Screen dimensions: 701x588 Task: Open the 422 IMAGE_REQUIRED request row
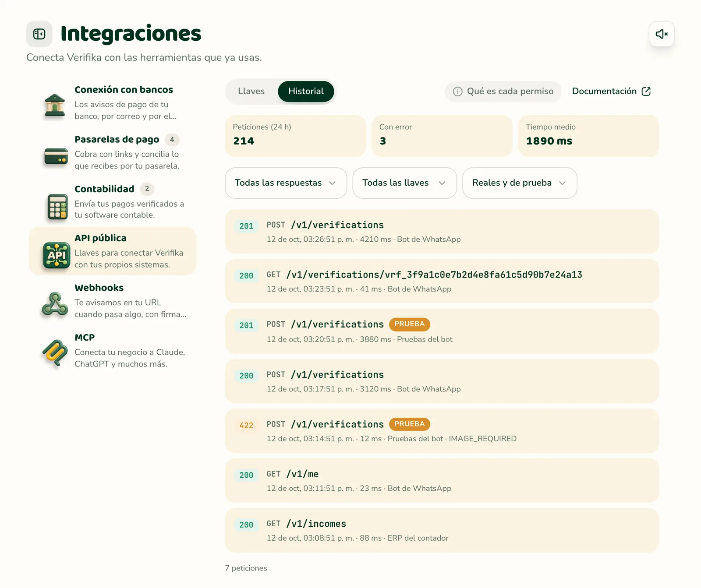click(442, 431)
